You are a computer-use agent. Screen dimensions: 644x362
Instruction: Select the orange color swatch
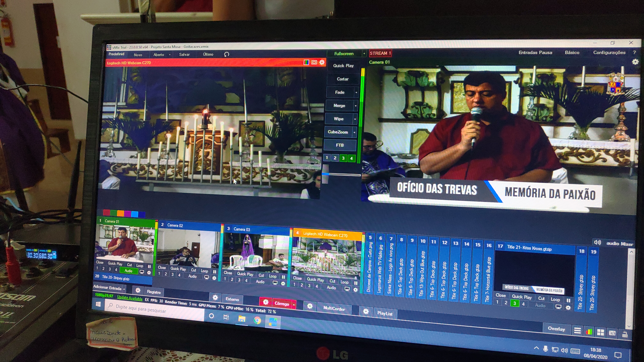click(x=120, y=213)
